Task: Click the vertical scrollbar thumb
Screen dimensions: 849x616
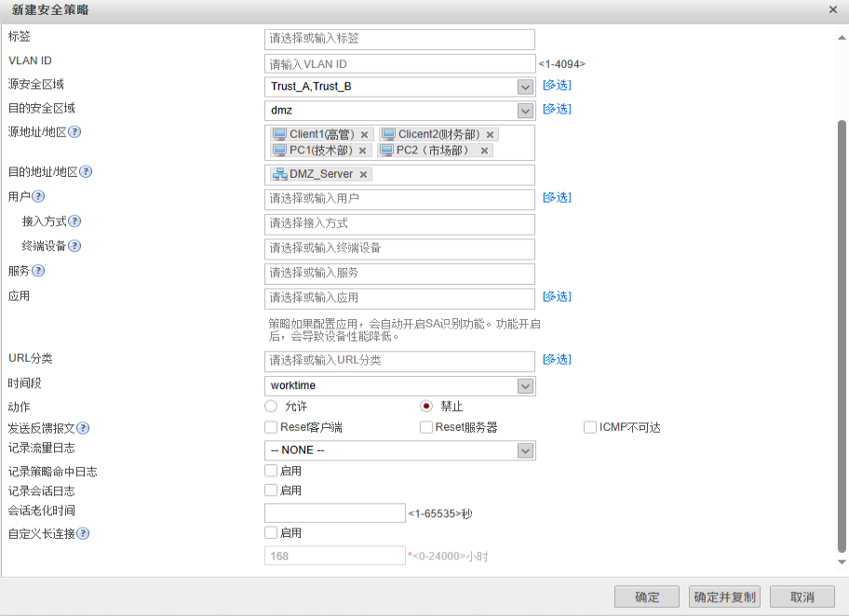Action: click(842, 336)
